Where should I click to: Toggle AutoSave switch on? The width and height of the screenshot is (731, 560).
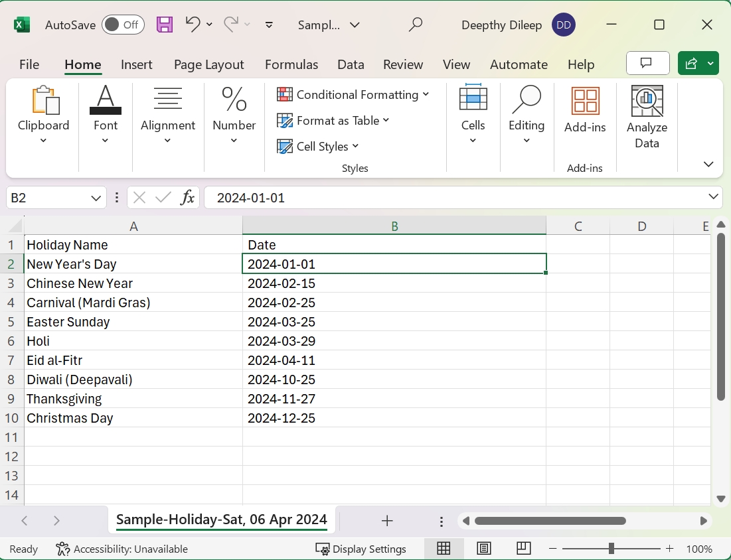pyautogui.click(x=123, y=25)
